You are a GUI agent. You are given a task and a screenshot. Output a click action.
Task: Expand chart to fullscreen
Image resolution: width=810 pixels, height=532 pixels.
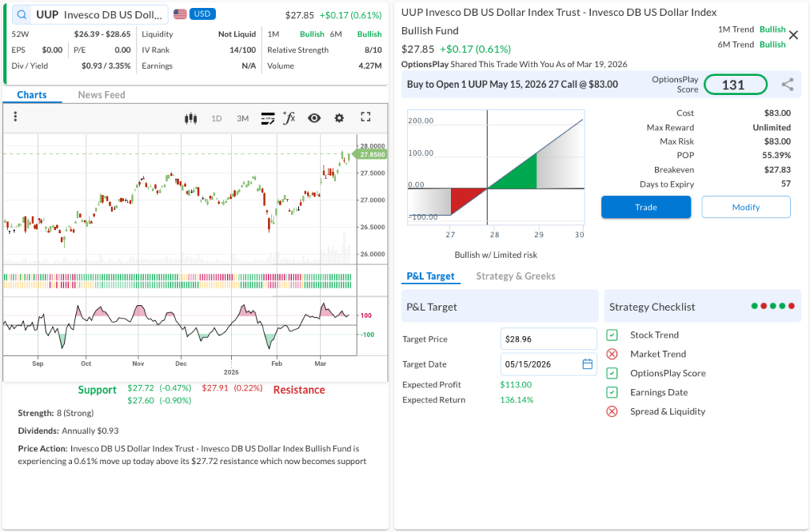[x=365, y=118]
